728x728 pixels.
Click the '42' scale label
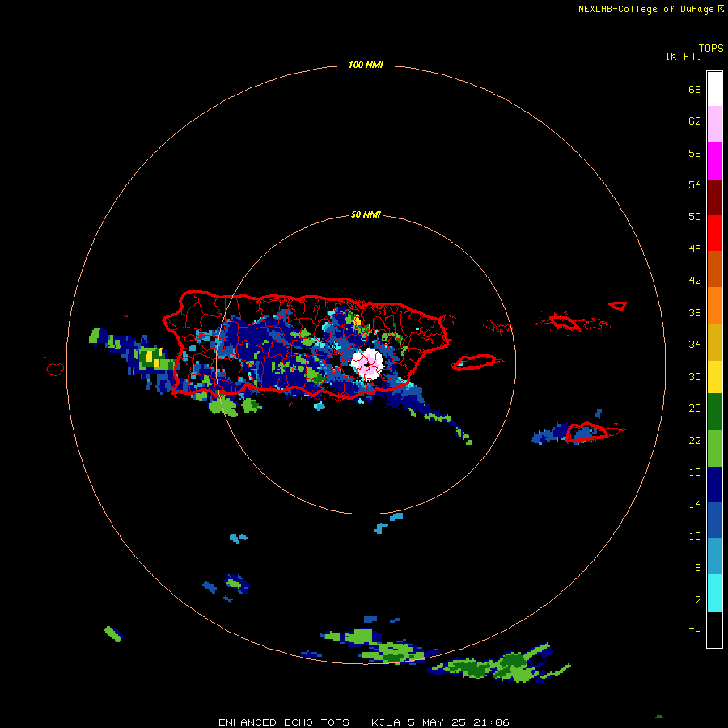click(695, 281)
